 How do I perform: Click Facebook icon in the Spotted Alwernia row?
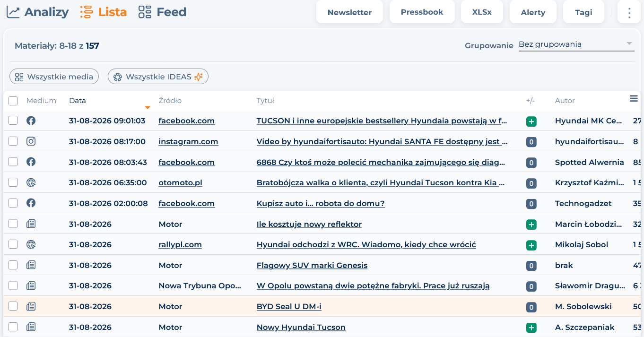pyautogui.click(x=31, y=162)
